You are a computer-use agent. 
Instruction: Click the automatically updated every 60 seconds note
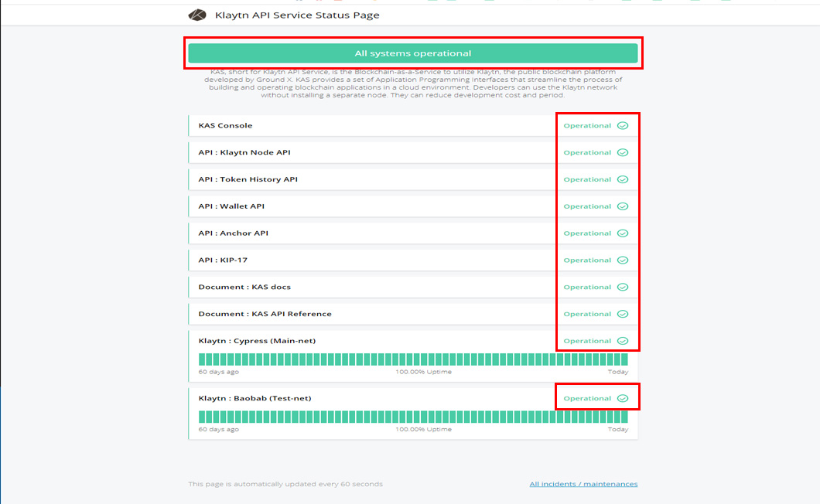point(285,484)
